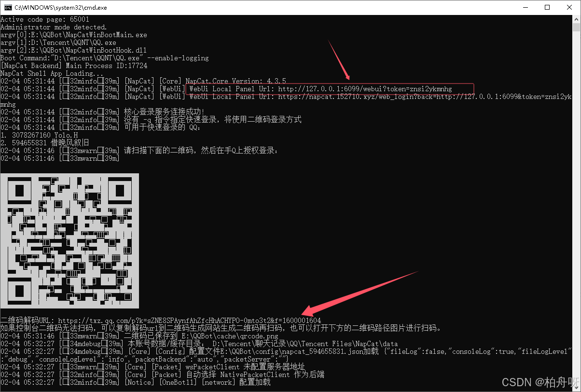The width and height of the screenshot is (581, 392).
Task: Click the [OneBot11] [network] 配置加载 line
Action: click(136, 382)
